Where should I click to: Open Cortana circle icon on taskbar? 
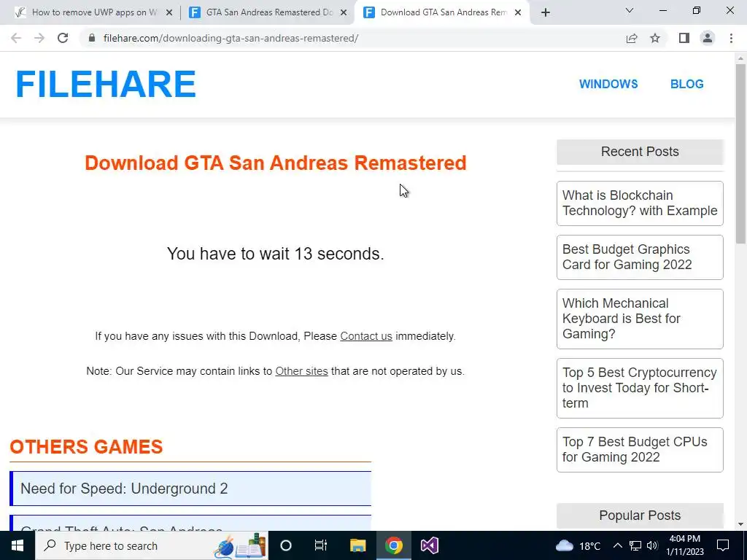[x=286, y=545]
